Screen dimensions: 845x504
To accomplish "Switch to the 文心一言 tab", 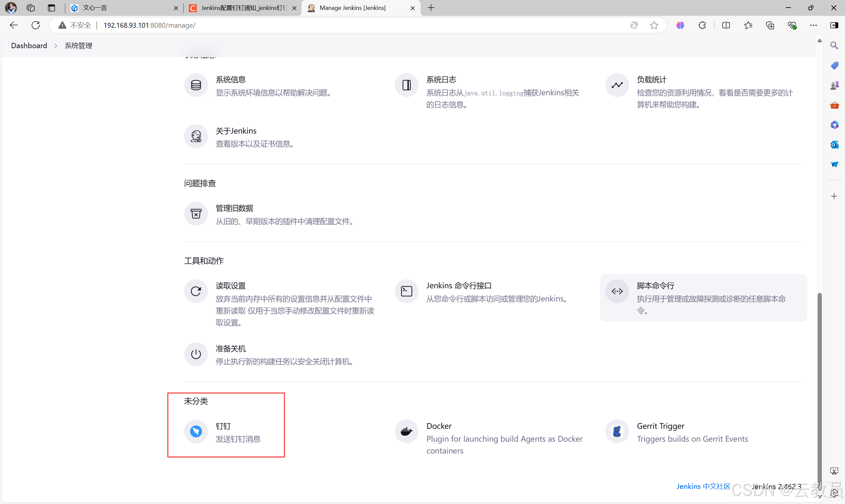I will 124,8.
